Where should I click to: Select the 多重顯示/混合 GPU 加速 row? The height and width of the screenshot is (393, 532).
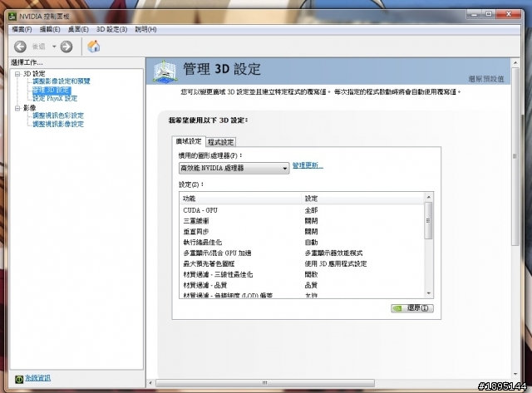coord(302,253)
